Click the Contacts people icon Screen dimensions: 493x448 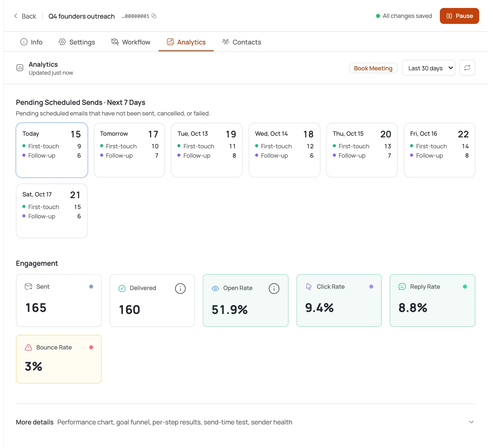(226, 42)
